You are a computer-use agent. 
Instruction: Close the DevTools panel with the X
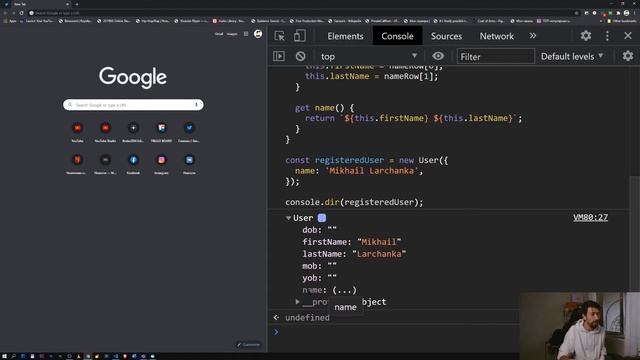pyautogui.click(x=628, y=36)
